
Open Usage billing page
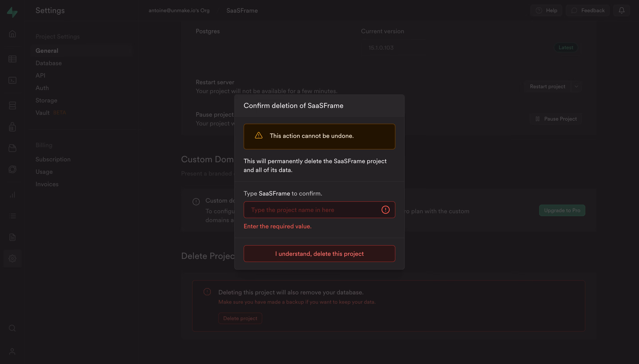[x=44, y=172]
